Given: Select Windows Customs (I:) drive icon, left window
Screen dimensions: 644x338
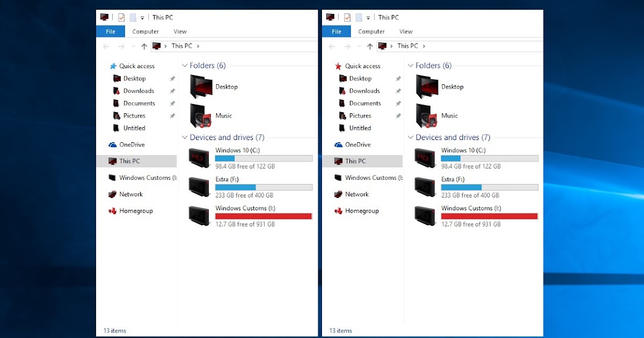Looking at the screenshot, I should (199, 216).
